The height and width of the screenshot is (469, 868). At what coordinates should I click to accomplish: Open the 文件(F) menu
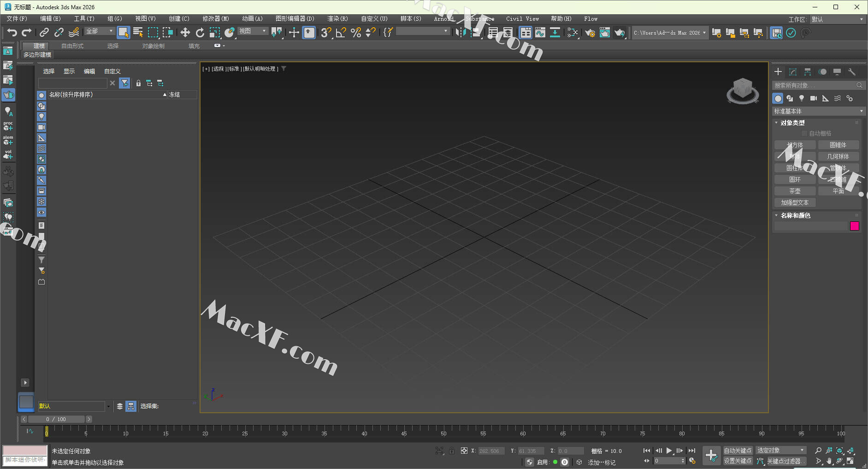click(17, 19)
